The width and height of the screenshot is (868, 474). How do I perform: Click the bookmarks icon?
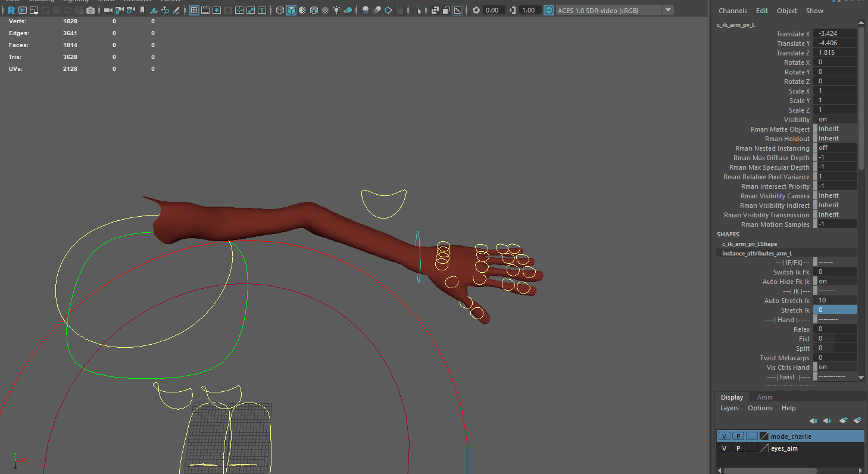coord(142,10)
